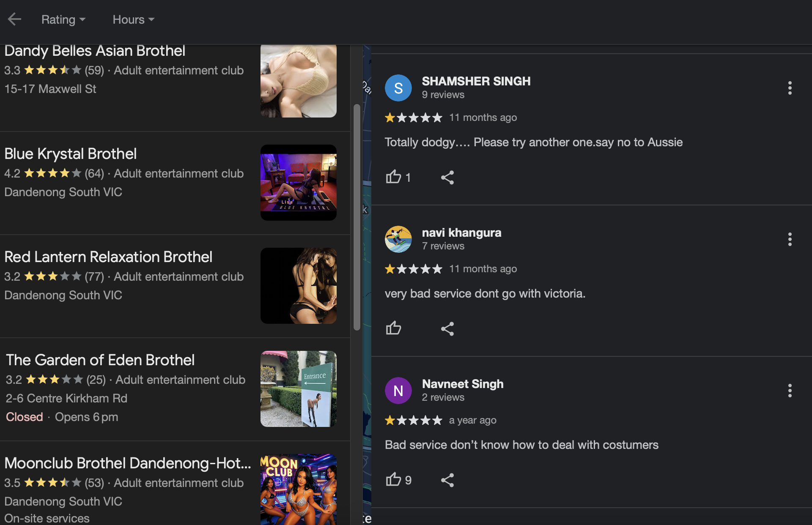Open the Hours filter dropdown
Viewport: 812px width, 525px height.
133,19
